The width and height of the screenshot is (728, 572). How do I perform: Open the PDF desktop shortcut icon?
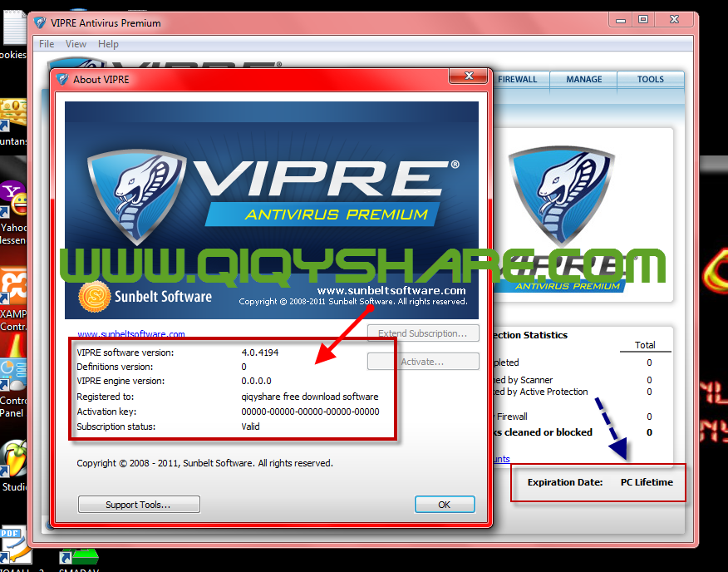15,546
